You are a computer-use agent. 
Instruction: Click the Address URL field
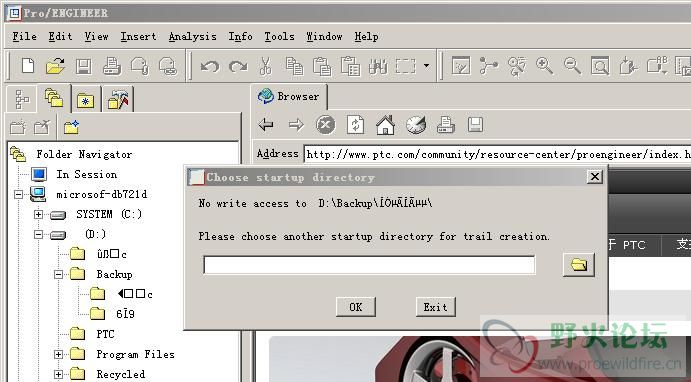(x=498, y=154)
